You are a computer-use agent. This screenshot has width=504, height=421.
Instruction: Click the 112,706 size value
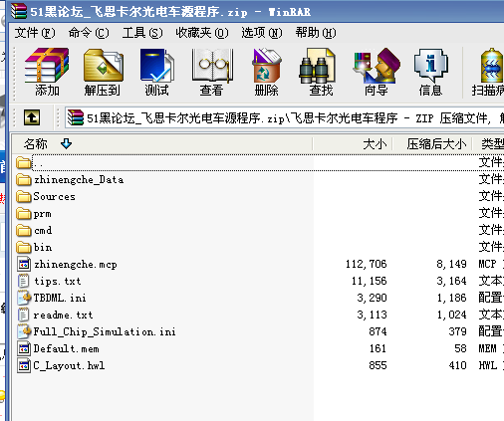(366, 264)
